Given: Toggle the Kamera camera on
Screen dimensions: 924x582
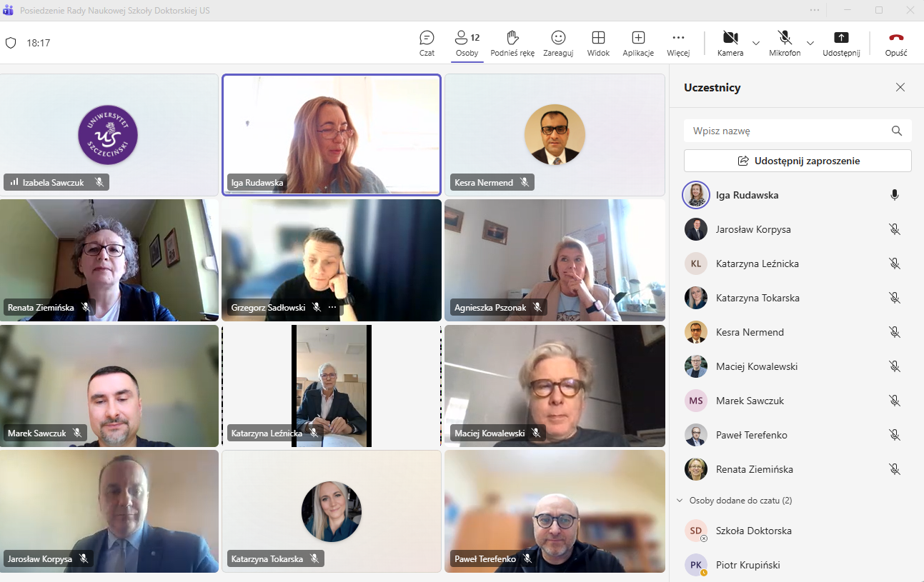Looking at the screenshot, I should point(730,43).
